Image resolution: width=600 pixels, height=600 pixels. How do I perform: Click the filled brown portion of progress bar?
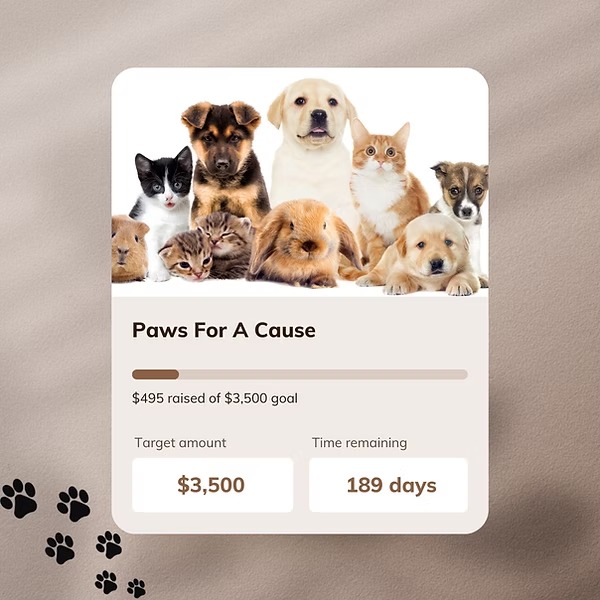pyautogui.click(x=155, y=374)
